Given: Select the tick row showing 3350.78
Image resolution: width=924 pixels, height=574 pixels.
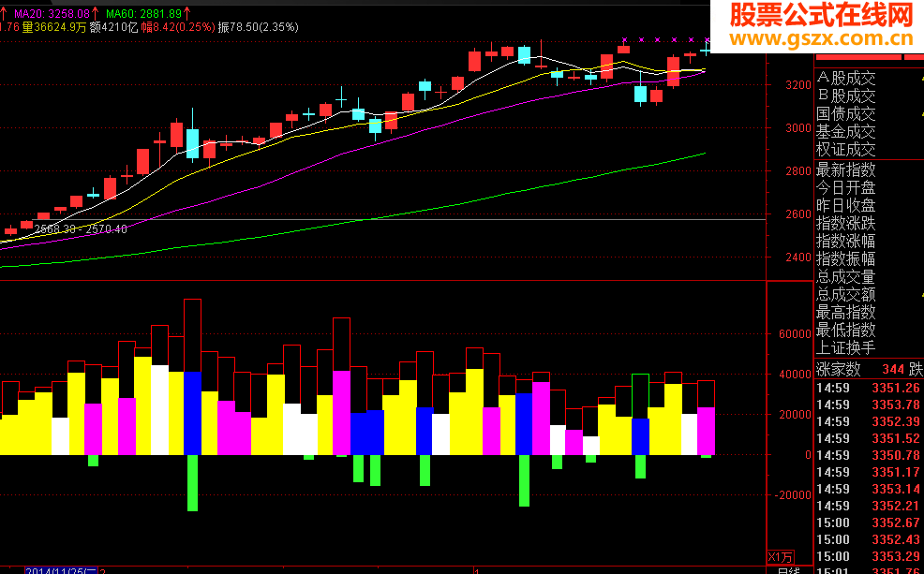Looking at the screenshot, I should [x=870, y=455].
